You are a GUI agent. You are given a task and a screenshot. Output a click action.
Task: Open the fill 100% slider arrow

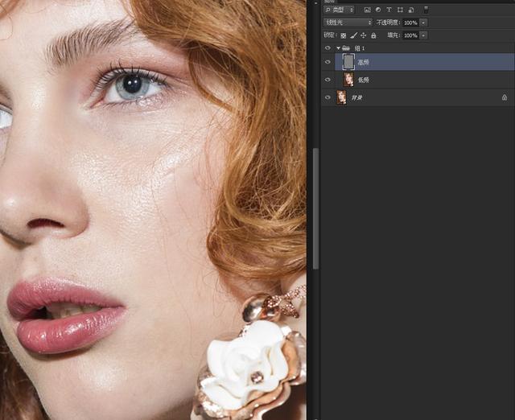coord(424,35)
